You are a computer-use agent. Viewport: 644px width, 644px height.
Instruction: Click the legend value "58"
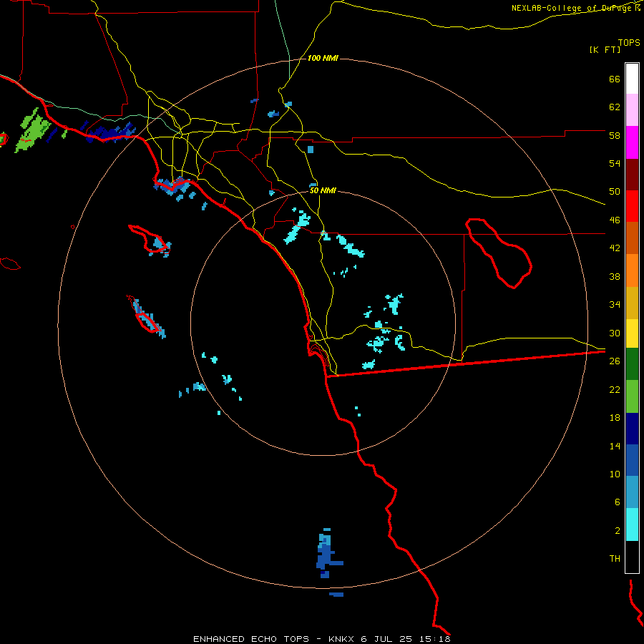[x=615, y=135]
